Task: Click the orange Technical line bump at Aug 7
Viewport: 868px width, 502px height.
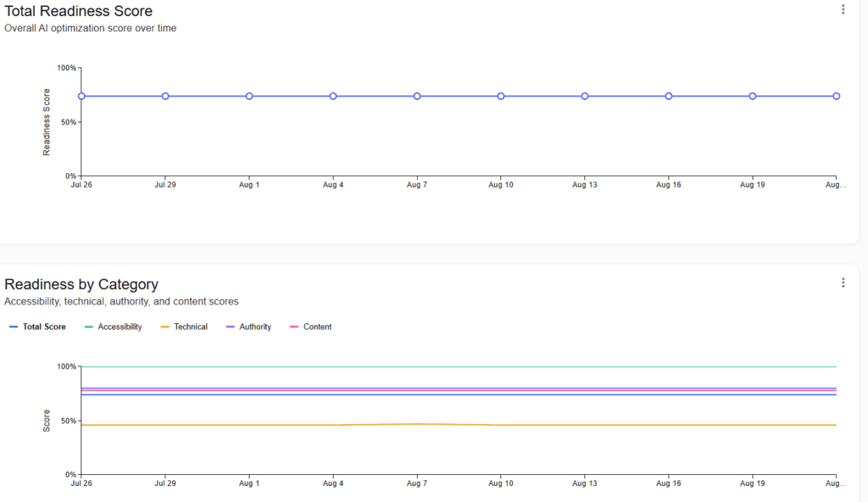Action: coord(417,424)
